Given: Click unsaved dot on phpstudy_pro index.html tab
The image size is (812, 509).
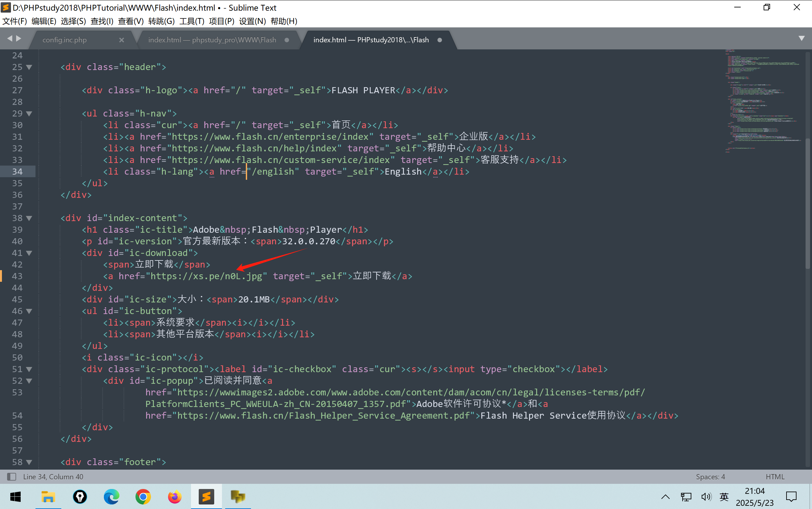Looking at the screenshot, I should point(286,40).
